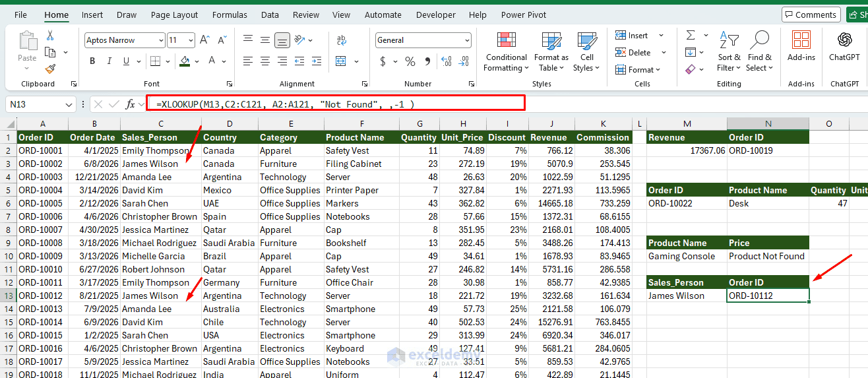Switch to the Data tab
Screen dimensions: 868x378
pos(270,15)
